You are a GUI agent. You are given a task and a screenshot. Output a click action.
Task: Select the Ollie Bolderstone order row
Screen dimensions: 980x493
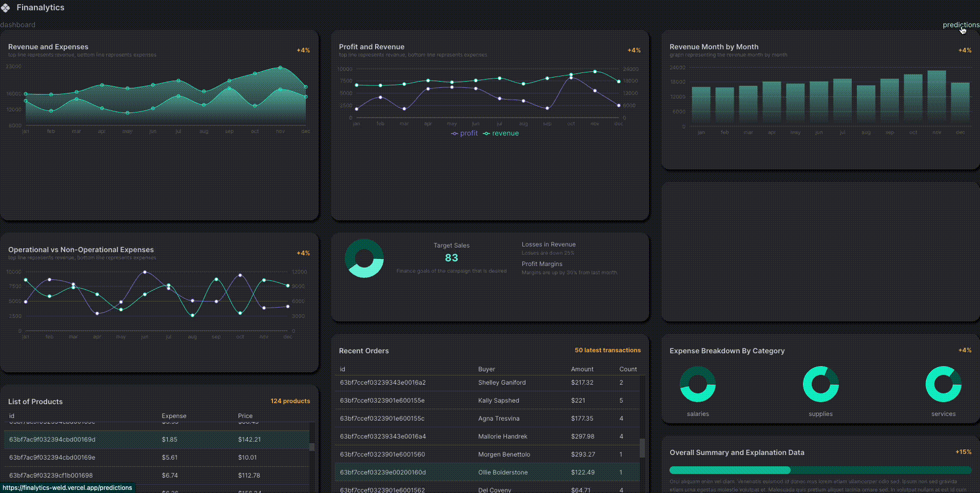click(x=487, y=472)
